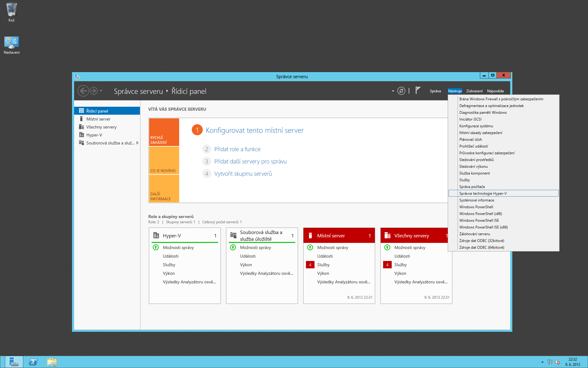Select Místní server in sidebar
588x368 pixels.
tap(98, 119)
